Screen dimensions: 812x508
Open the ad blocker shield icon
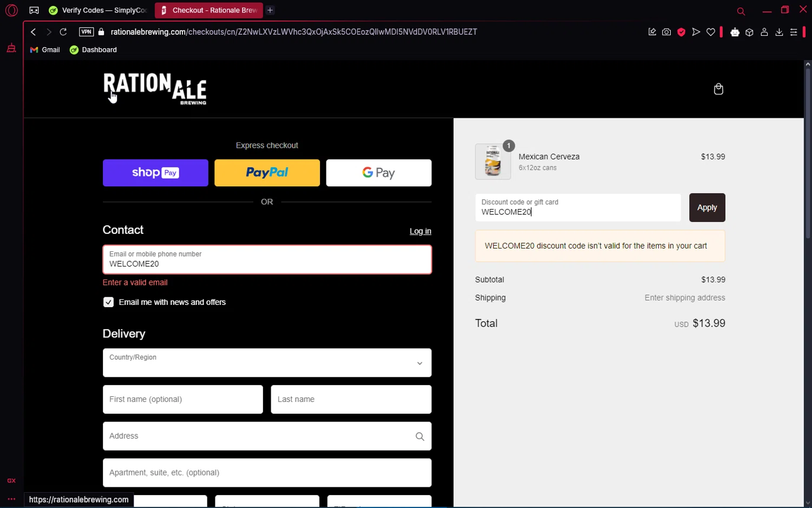coord(682,32)
